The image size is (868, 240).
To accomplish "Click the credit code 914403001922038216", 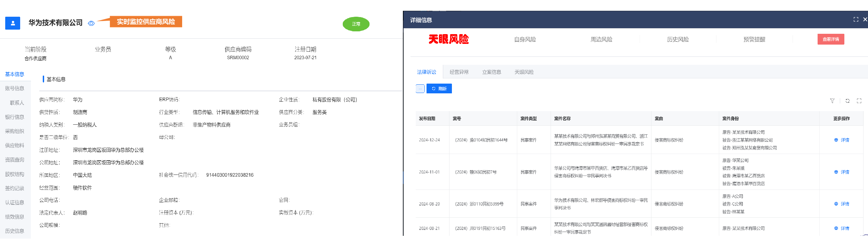I will pos(230,175).
